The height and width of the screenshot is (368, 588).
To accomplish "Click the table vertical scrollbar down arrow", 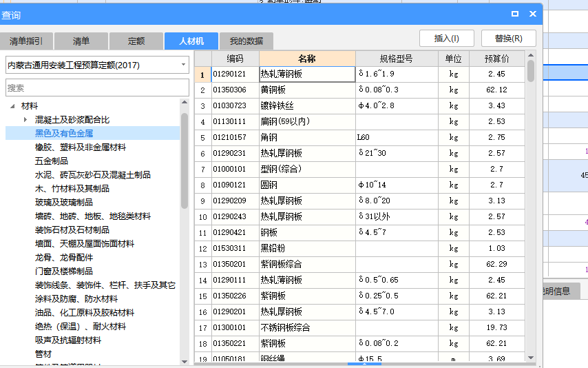I will click(531, 358).
